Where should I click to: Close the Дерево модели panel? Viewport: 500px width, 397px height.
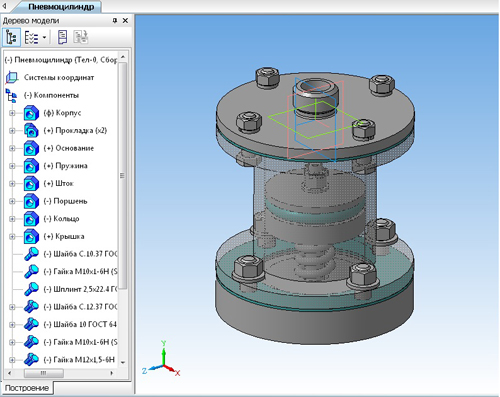pyautogui.click(x=125, y=21)
